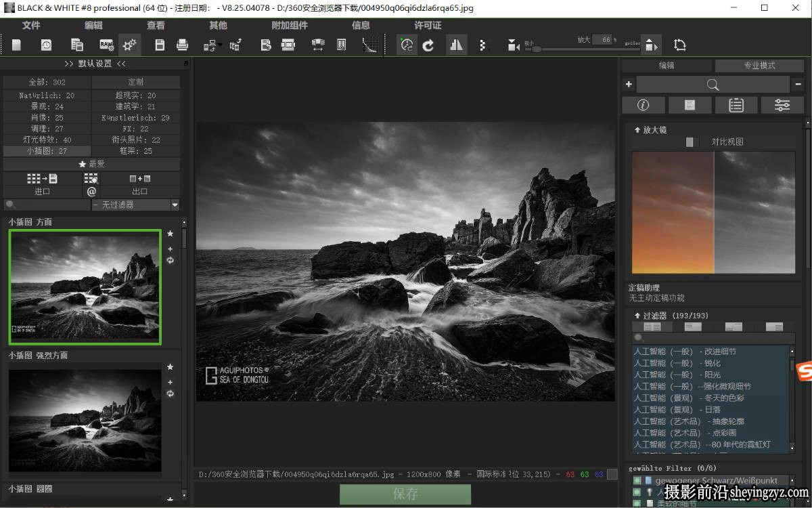Click the refresh icon beside 小插图 方面 preset
This screenshot has height=508, width=812.
pos(170,260)
